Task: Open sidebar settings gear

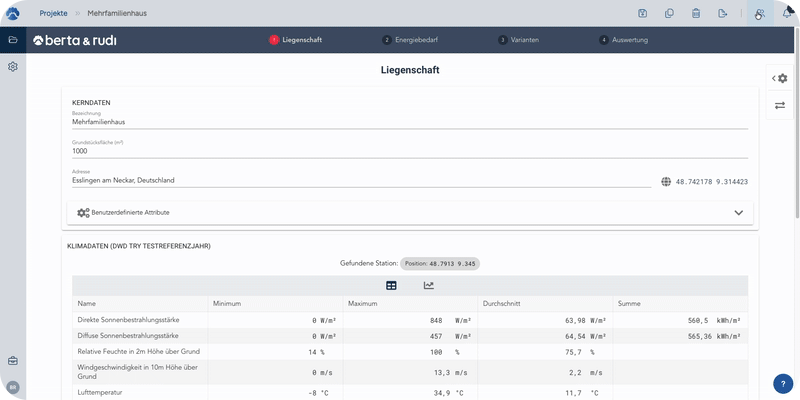Action: [13, 66]
